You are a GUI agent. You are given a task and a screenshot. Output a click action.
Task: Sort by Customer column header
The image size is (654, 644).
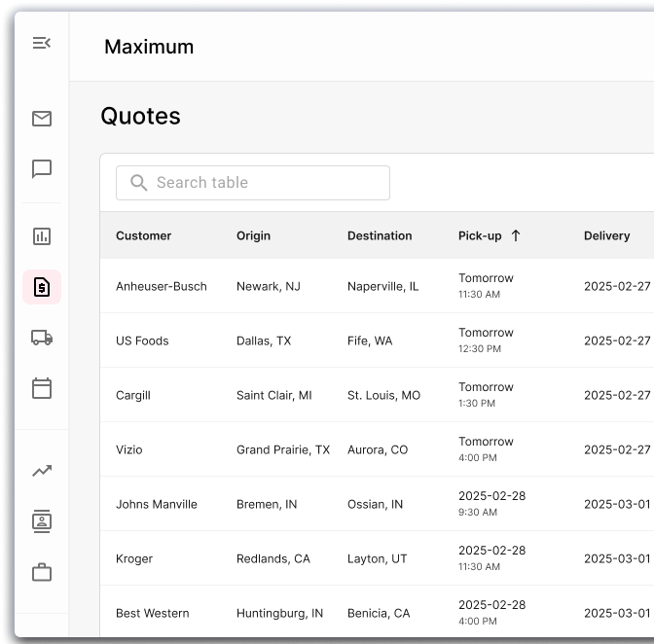click(143, 236)
